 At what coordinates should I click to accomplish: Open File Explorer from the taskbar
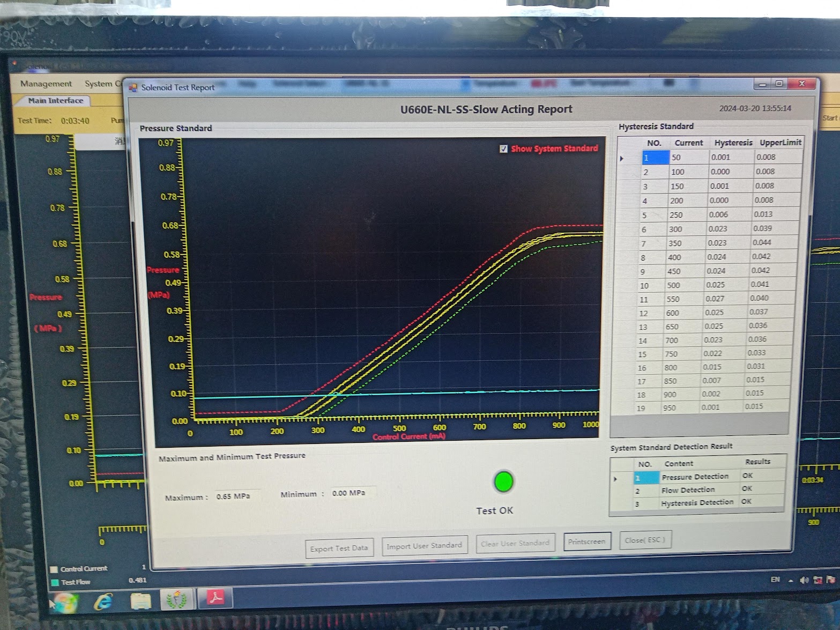[x=140, y=601]
